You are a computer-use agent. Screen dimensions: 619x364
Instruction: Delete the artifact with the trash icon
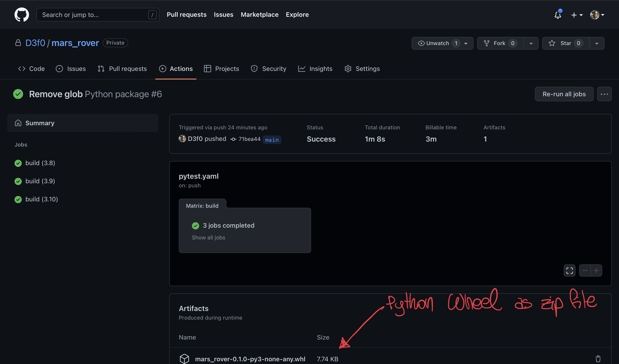click(x=598, y=358)
